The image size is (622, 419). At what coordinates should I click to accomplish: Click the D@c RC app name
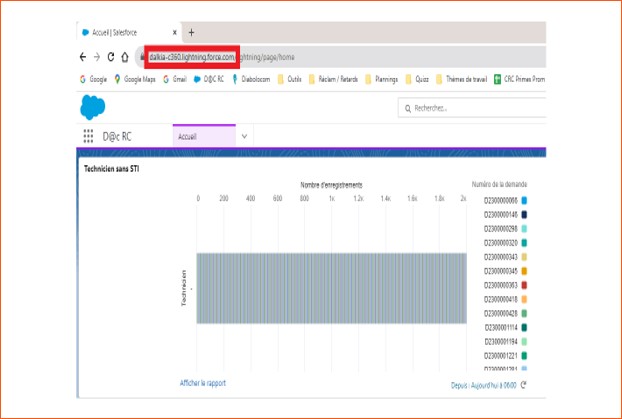117,136
